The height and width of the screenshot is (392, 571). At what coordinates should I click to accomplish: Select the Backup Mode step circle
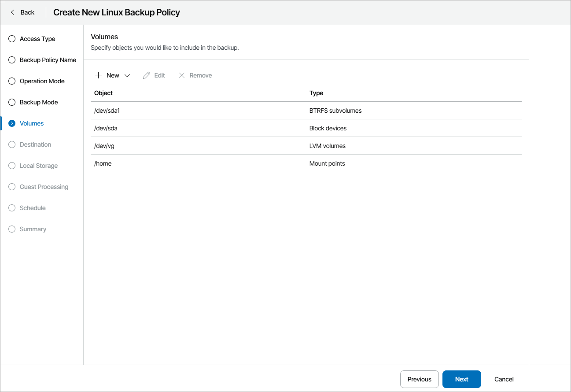(x=11, y=102)
